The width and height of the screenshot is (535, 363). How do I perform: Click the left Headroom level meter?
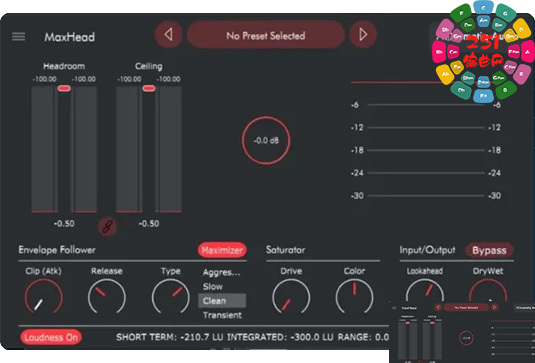click(44, 149)
